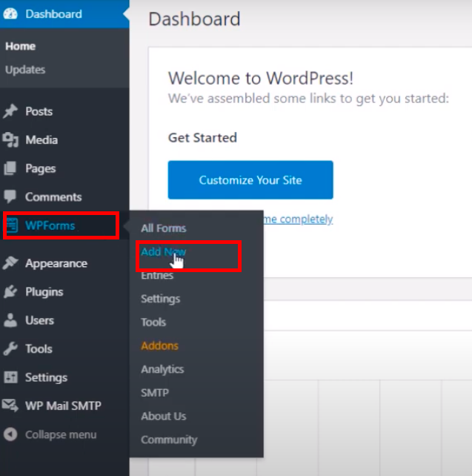472x476 pixels.
Task: Open the Posts menu label
Action: point(39,111)
